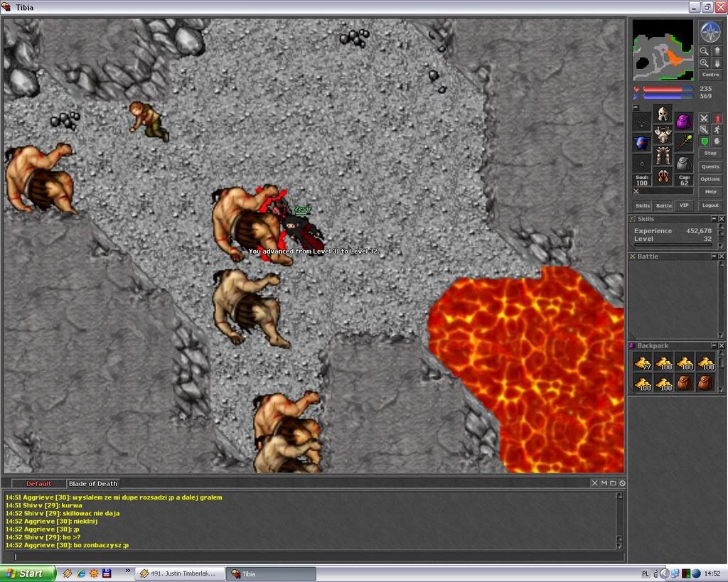This screenshot has width=728, height=582.
Task: Open the Quests log
Action: [710, 166]
